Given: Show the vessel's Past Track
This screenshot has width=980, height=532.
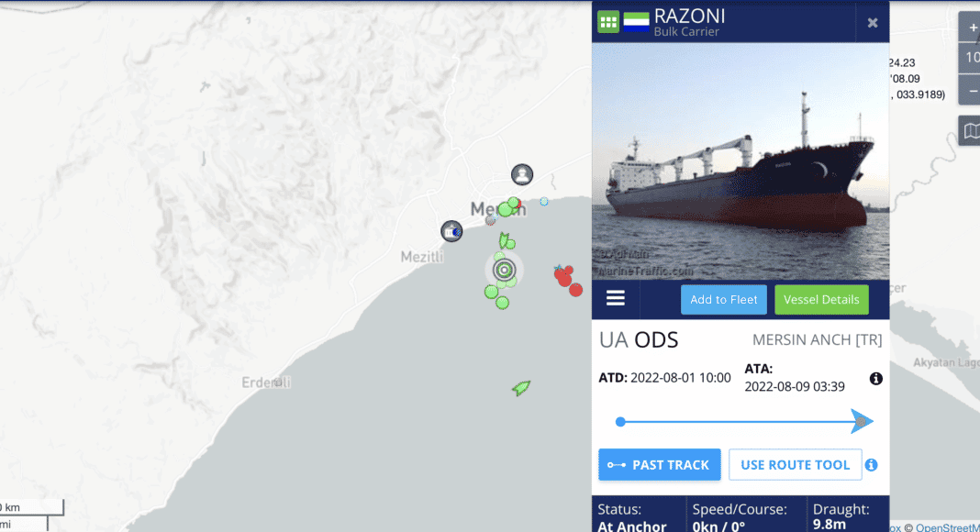Looking at the screenshot, I should [x=660, y=464].
